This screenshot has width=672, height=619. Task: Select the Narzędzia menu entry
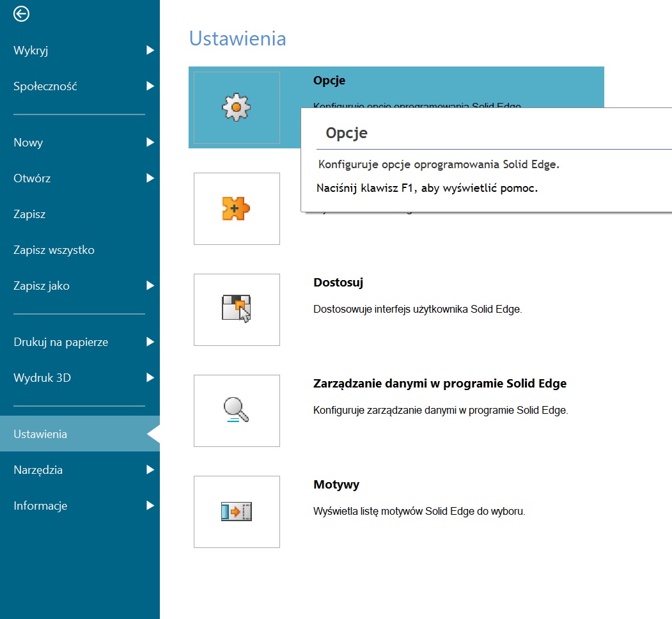coord(38,470)
